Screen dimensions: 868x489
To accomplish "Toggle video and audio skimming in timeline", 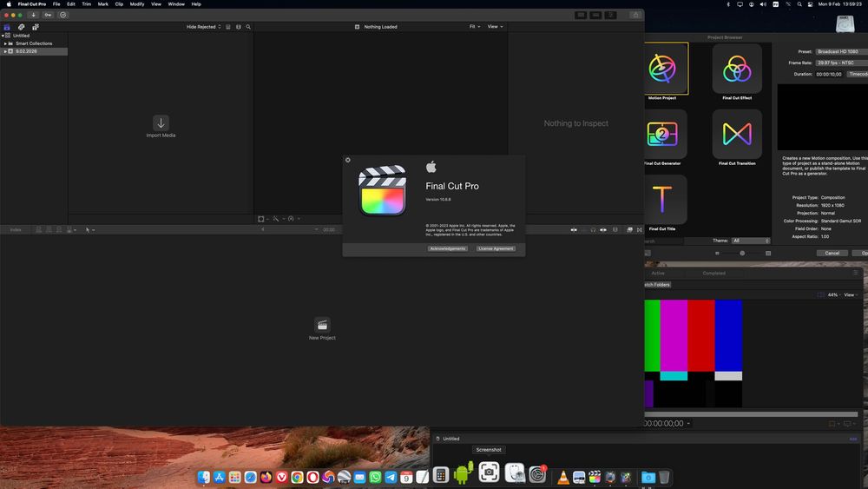I will tap(574, 229).
